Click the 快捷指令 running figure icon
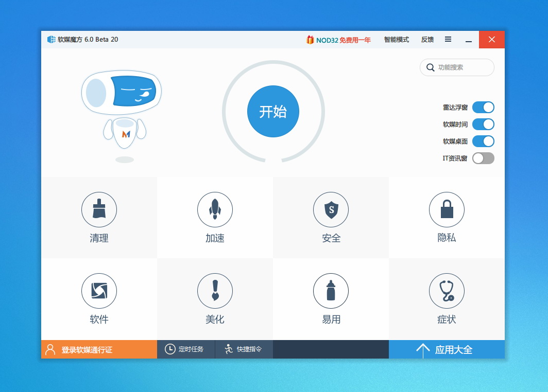This screenshot has height=392, width=548. (x=229, y=349)
